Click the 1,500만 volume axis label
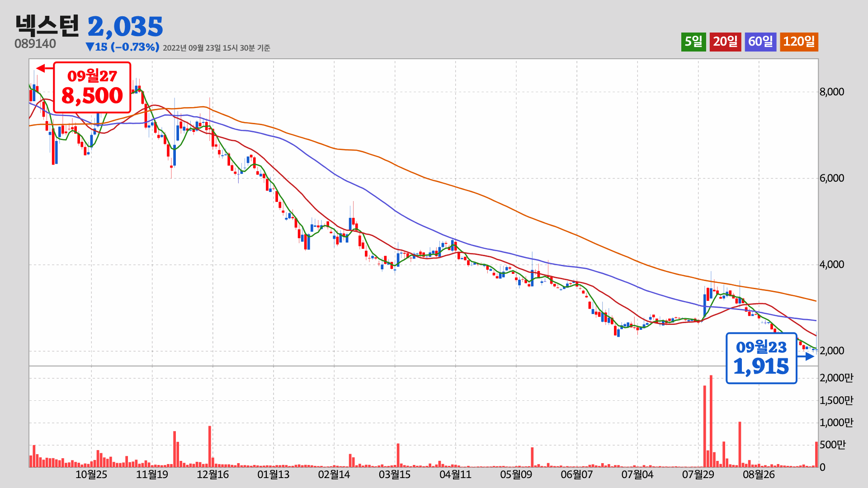The width and height of the screenshot is (868, 488). point(836,400)
